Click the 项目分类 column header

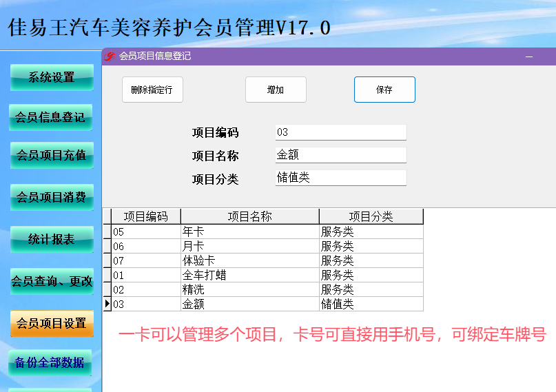pyautogui.click(x=371, y=216)
